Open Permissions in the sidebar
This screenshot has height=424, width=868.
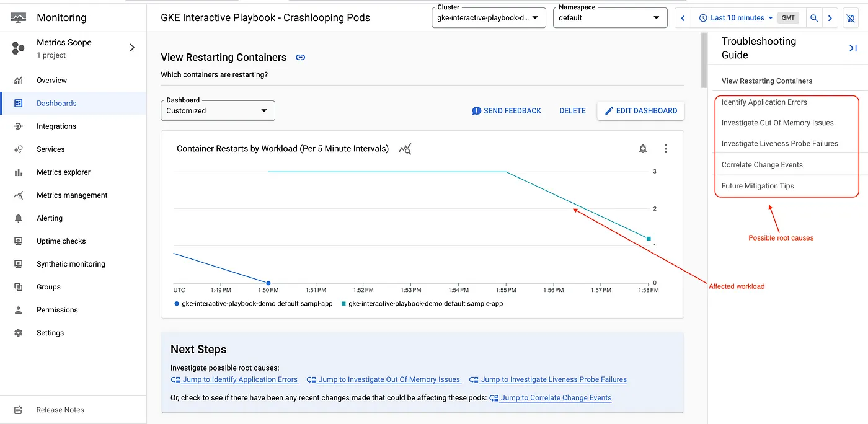57,310
